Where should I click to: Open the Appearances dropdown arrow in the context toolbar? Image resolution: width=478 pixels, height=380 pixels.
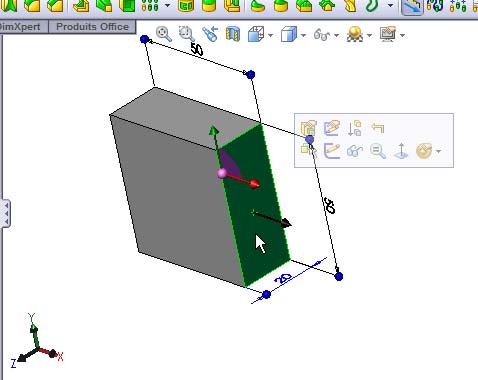[439, 151]
